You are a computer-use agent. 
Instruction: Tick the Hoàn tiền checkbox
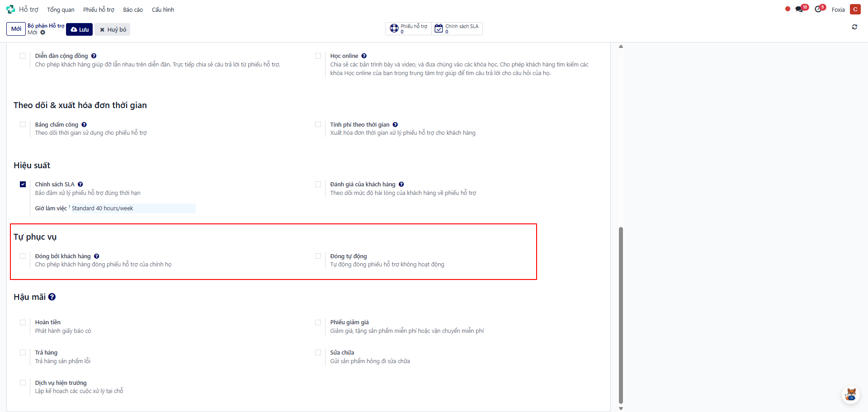click(23, 322)
